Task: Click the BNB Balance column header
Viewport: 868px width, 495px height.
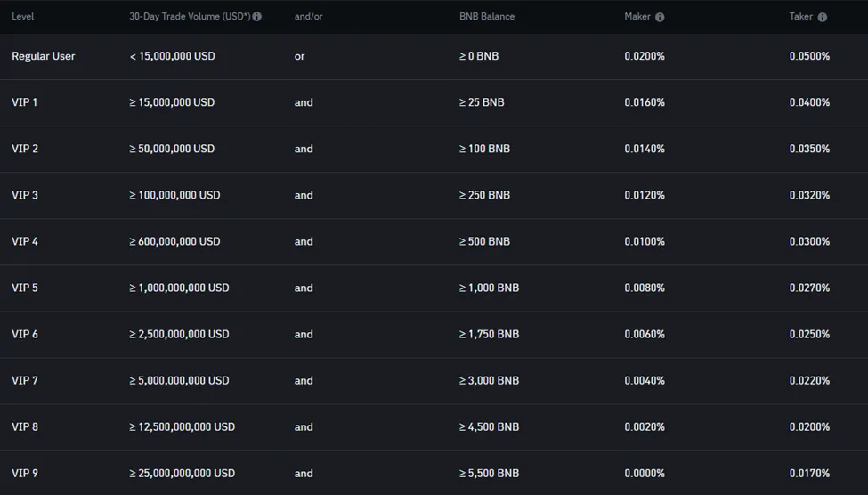Action: coord(487,17)
